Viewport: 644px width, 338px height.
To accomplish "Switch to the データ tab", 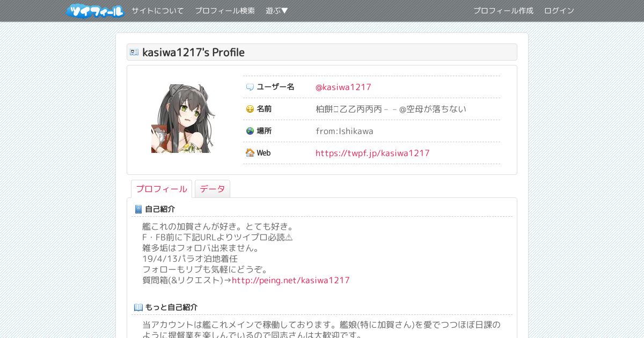I will click(213, 189).
